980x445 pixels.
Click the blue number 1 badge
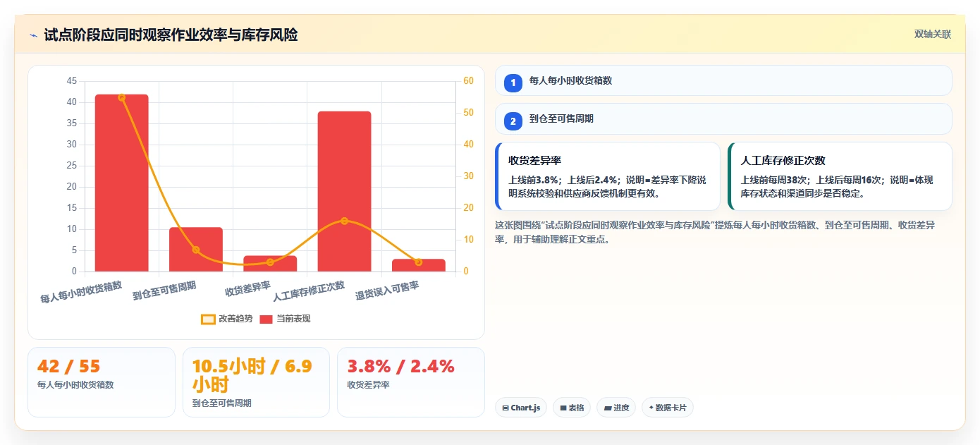[513, 83]
